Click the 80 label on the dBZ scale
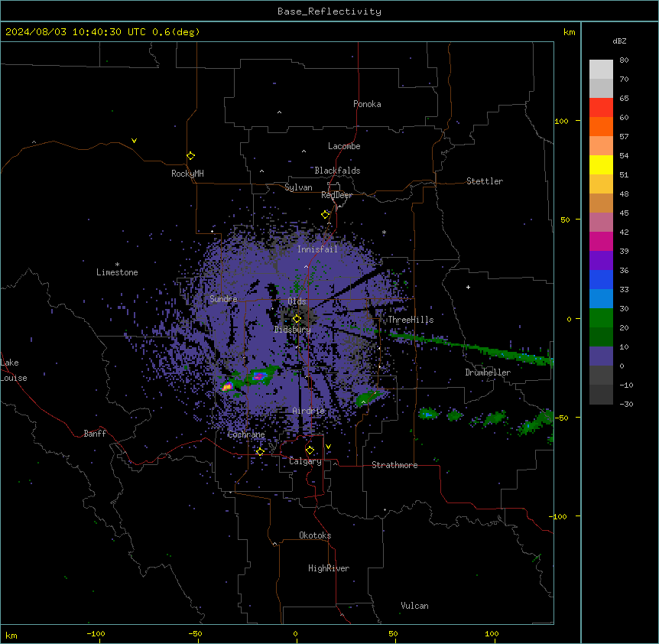 click(x=624, y=60)
